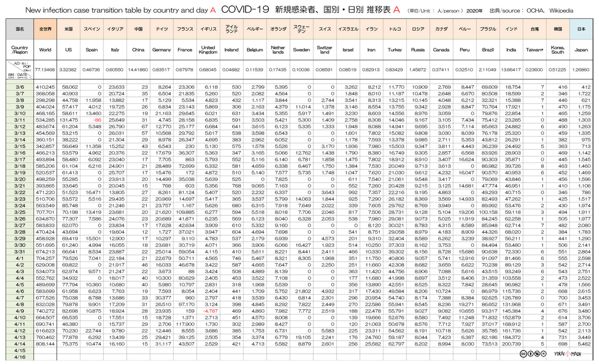Click the 'OCHA' source text
Viewport: 599px width, 364px height.
(x=535, y=10)
